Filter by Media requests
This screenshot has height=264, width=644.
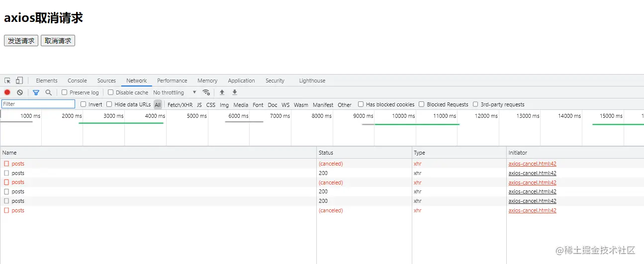click(x=241, y=105)
